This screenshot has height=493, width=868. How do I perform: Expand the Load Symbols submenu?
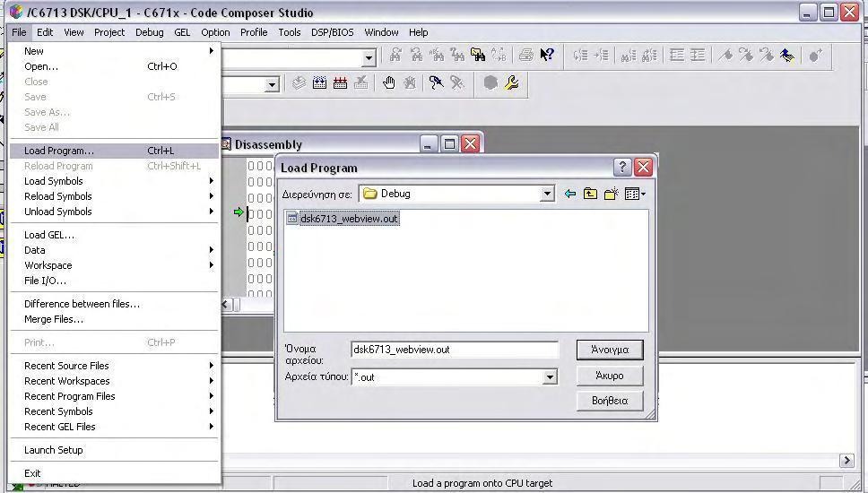pos(114,181)
